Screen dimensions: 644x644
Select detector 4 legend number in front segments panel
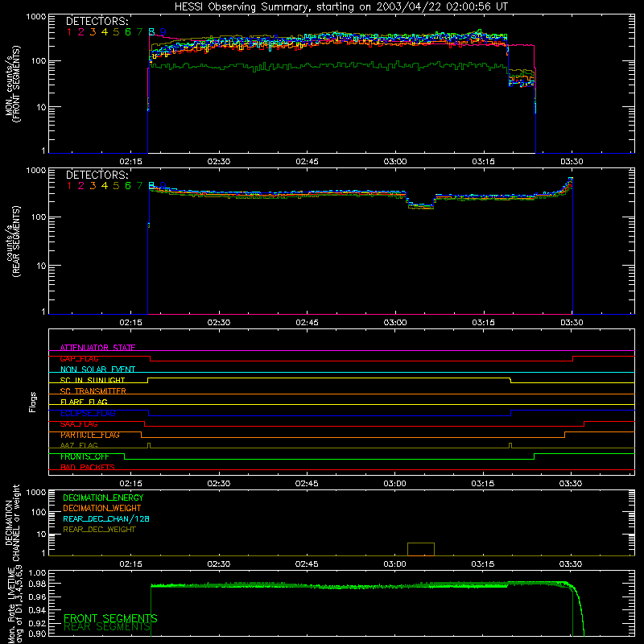(x=105, y=32)
